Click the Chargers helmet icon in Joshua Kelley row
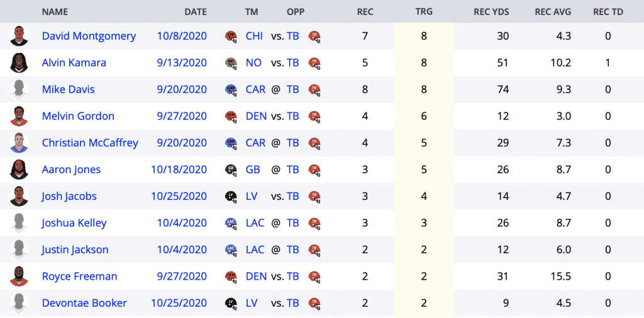Image resolution: width=644 pixels, height=318 pixels. (231, 223)
